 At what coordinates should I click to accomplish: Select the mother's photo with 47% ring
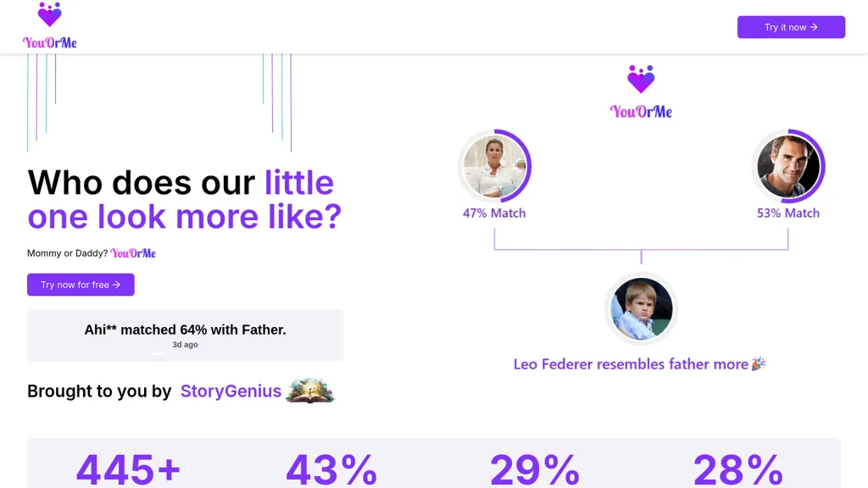[x=494, y=166]
